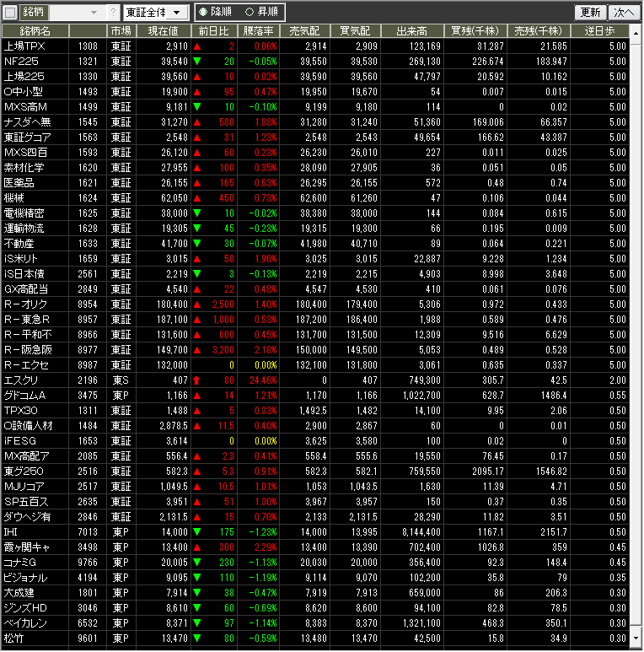Select the ビジョナル stock name

25,578
